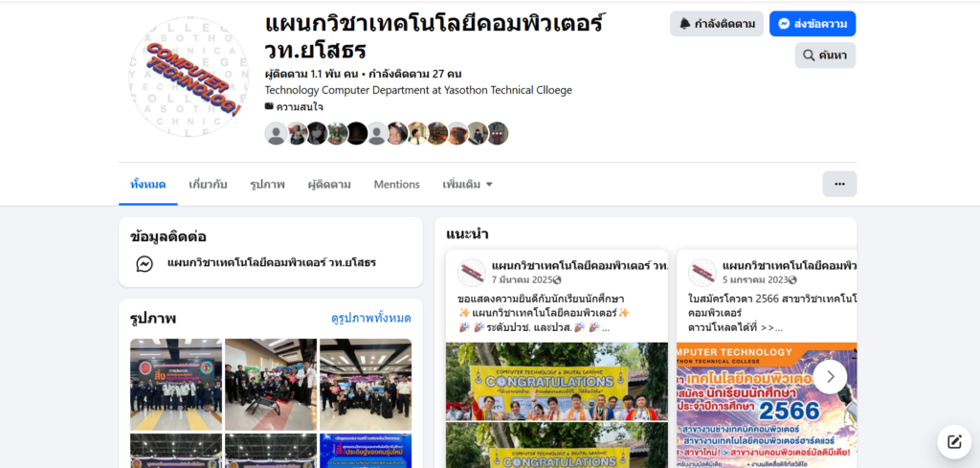Click the floating compose new message icon
Image resolution: width=980 pixels, height=468 pixels.
pos(954,442)
